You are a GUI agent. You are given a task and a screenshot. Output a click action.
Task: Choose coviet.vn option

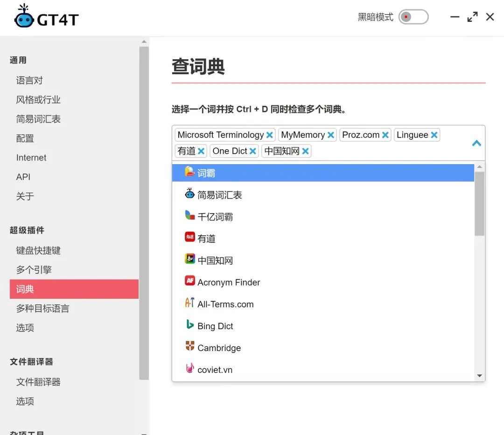(323, 370)
